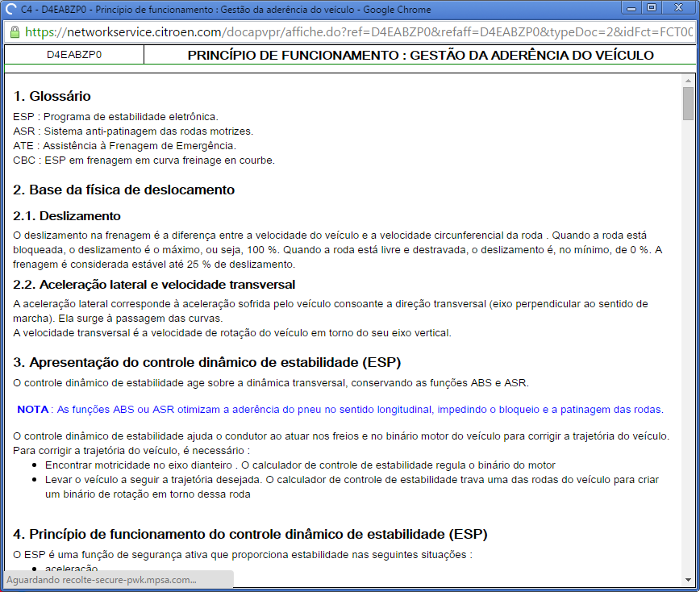The image size is (700, 592).
Task: Click the 'CBC : ESP em frenagem em curva' line
Action: tap(144, 161)
